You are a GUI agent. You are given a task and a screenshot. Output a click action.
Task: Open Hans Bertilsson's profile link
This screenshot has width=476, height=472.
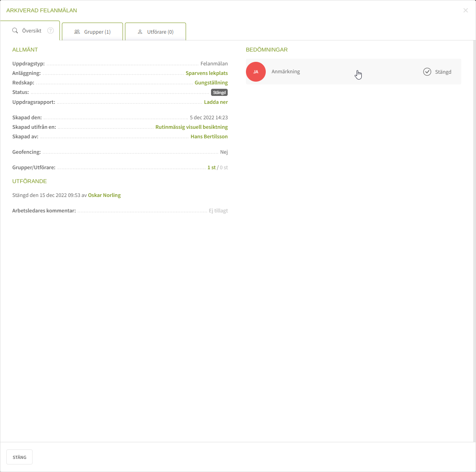click(x=209, y=137)
